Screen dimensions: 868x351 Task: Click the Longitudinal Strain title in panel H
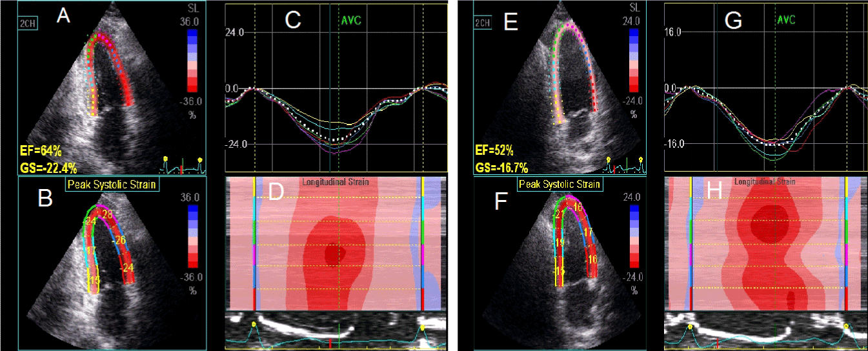click(x=764, y=182)
